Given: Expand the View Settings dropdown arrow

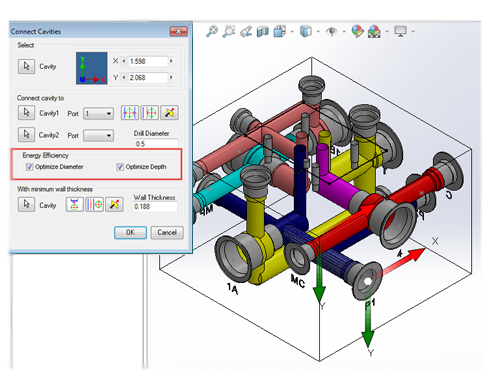Looking at the screenshot, I should (413, 32).
